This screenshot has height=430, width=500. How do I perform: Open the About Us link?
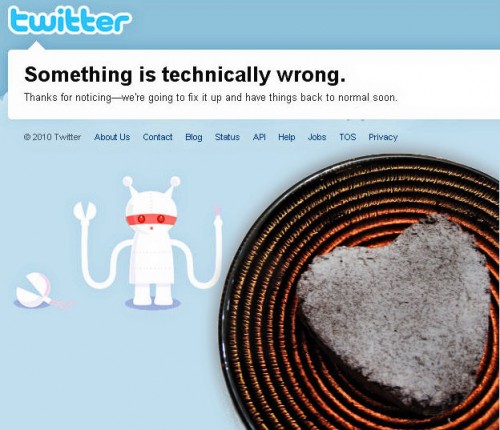(x=112, y=137)
